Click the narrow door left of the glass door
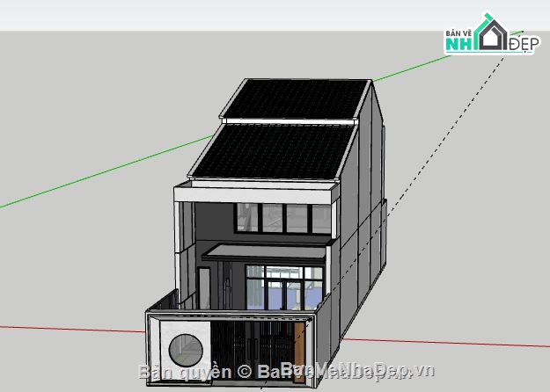This screenshot has width=550, height=392. click(204, 288)
